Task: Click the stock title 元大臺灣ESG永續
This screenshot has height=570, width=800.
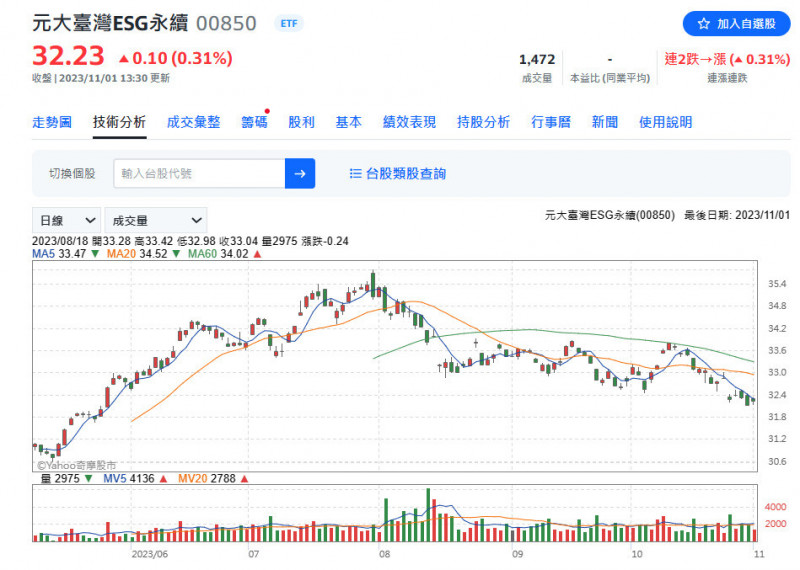Action: pyautogui.click(x=110, y=23)
